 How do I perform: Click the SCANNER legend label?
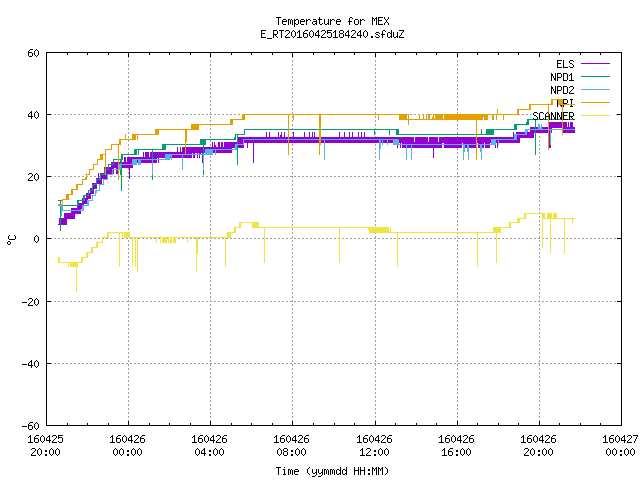(x=553, y=116)
